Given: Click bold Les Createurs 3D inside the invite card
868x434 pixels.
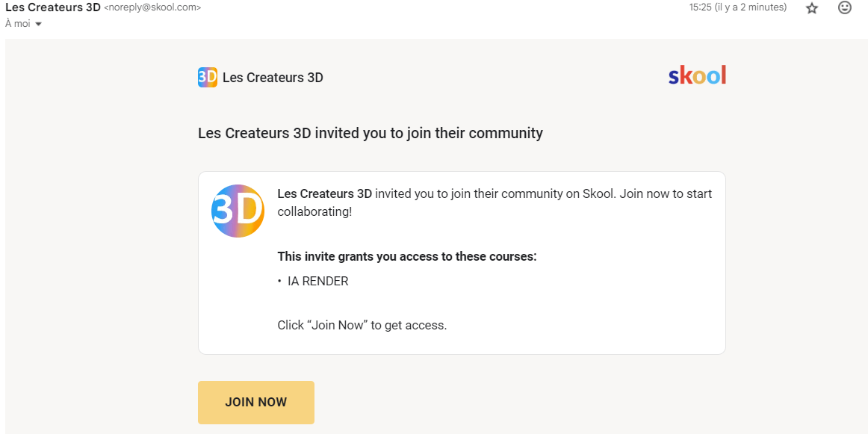Looking at the screenshot, I should tap(324, 194).
